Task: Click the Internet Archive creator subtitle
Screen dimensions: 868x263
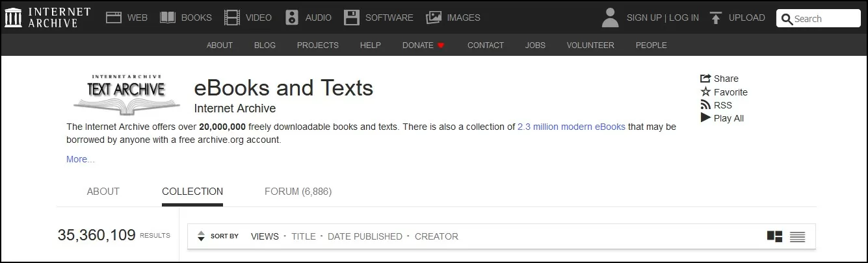Action: (235, 108)
